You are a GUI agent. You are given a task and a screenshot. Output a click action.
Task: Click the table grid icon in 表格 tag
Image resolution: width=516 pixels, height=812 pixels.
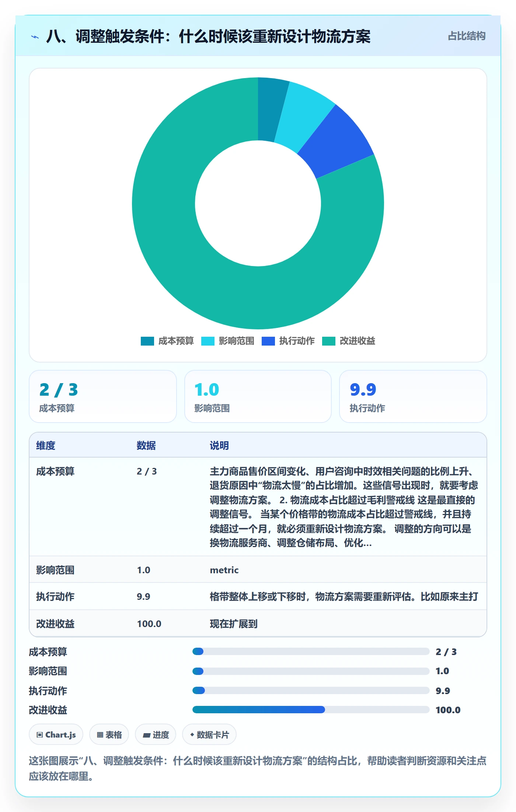coord(100,735)
